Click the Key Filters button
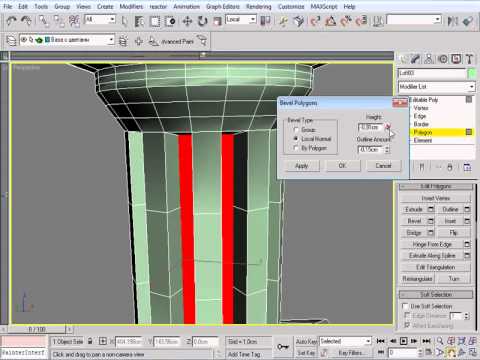480x360 pixels. 350,352
